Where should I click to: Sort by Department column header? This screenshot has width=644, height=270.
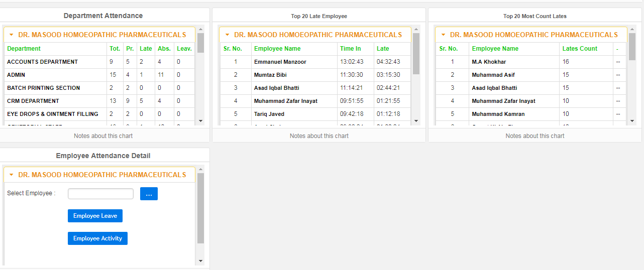click(x=24, y=49)
